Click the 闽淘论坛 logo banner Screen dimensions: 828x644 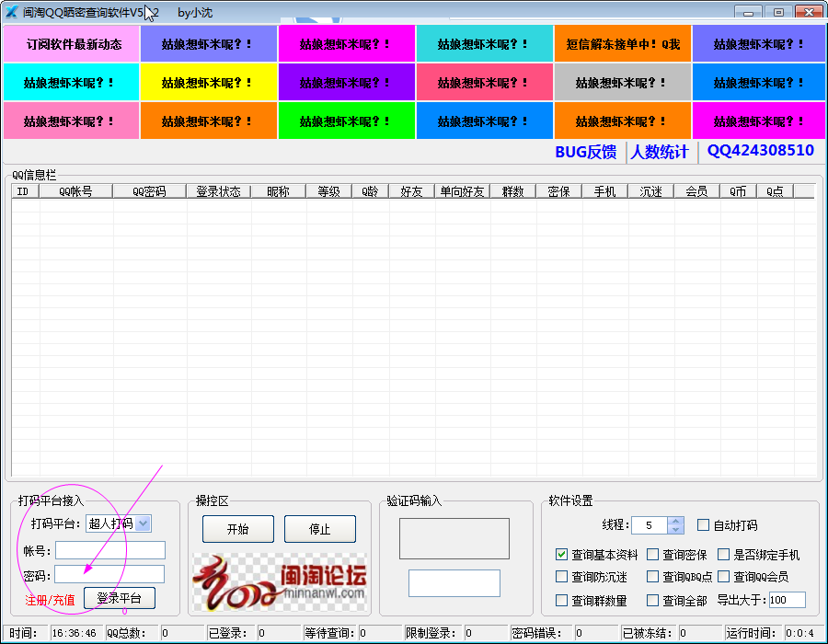tap(280, 582)
